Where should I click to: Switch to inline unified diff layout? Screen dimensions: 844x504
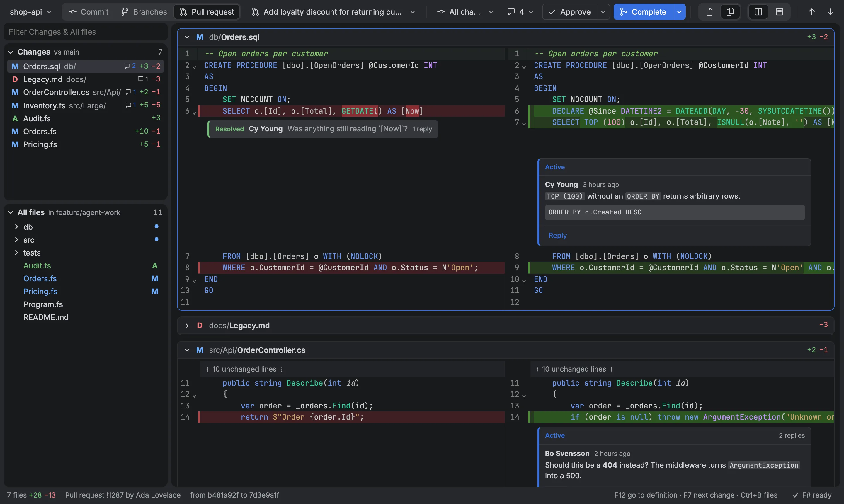point(780,12)
